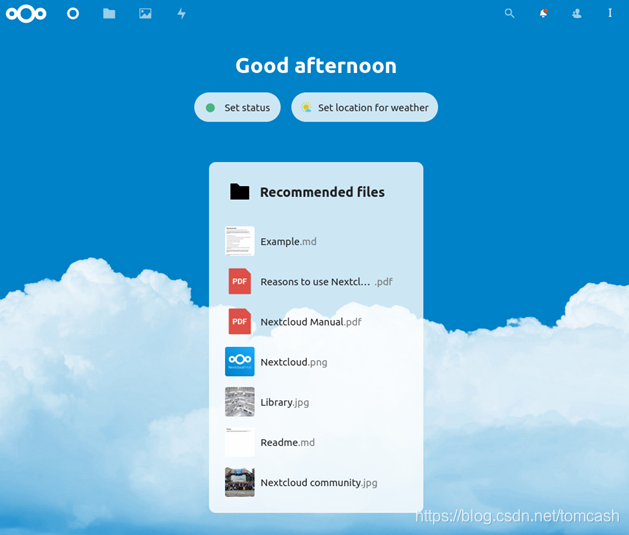Open the user avatar menu
The image size is (629, 535).
point(610,13)
